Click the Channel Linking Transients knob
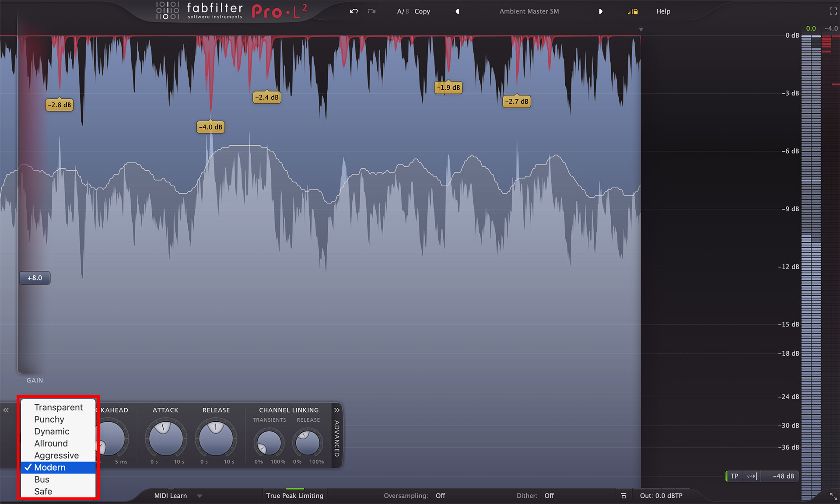Viewport: 840px width, 504px height. 269,443
